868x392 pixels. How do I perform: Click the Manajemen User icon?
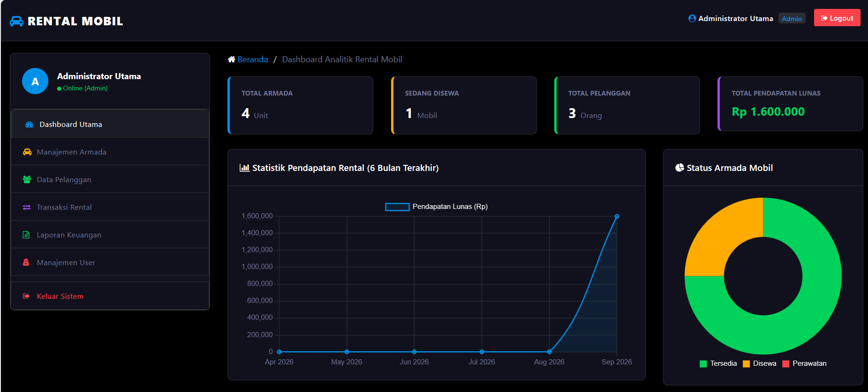click(x=26, y=263)
